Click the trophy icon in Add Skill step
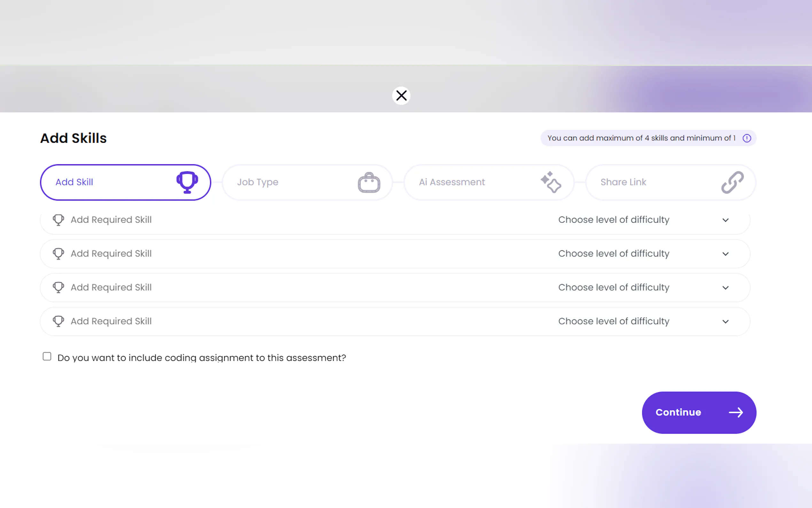Image resolution: width=812 pixels, height=508 pixels. coord(187,182)
